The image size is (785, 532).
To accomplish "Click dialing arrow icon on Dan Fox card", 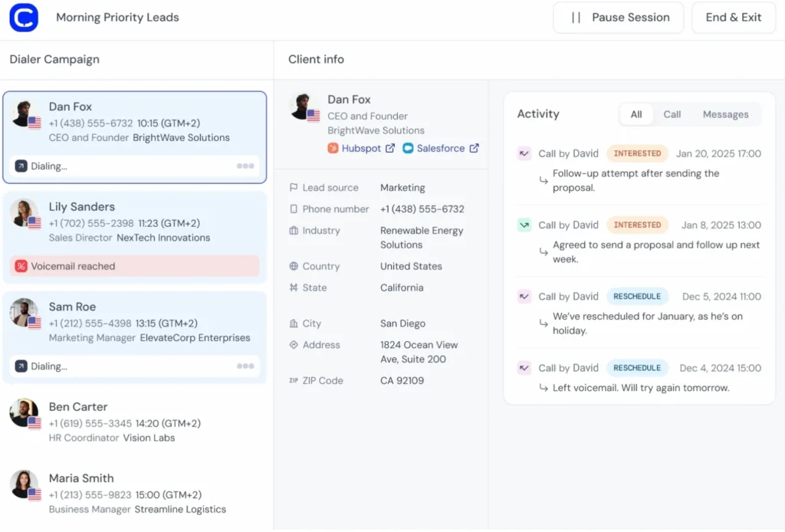I will [x=21, y=166].
